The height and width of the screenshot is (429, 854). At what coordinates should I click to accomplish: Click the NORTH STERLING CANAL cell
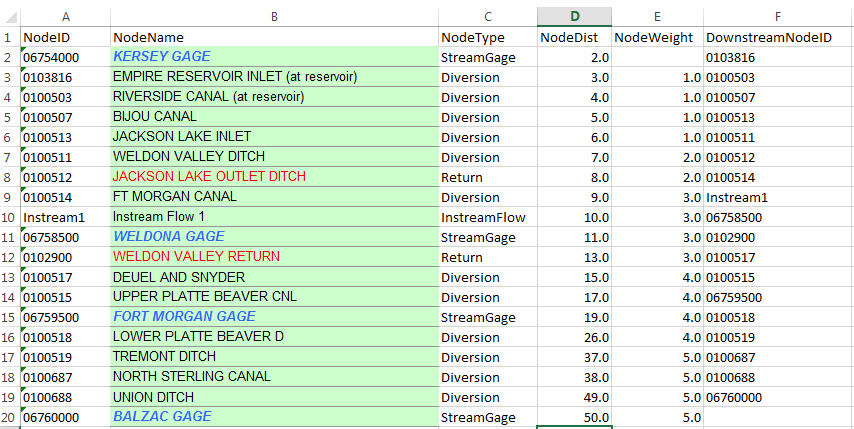coord(274,377)
